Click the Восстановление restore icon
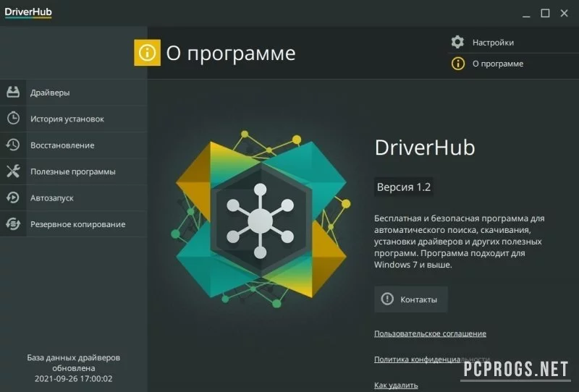The width and height of the screenshot is (579, 392). click(13, 145)
